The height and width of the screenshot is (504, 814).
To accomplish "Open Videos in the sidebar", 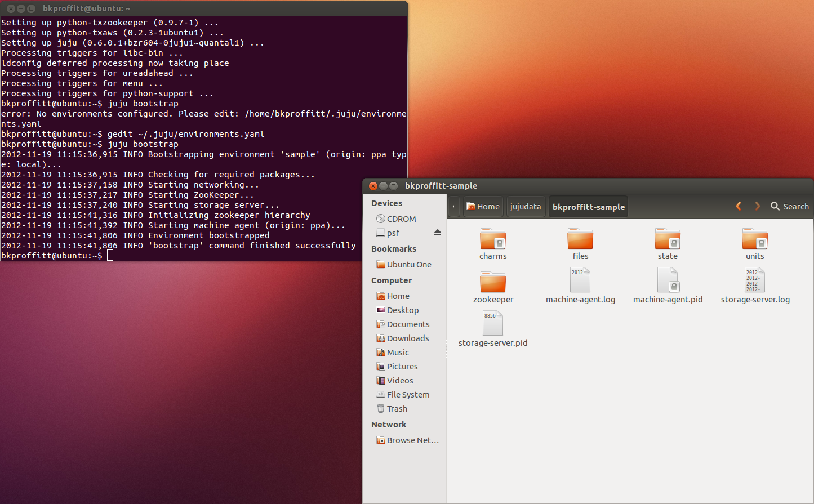I will (x=395, y=381).
